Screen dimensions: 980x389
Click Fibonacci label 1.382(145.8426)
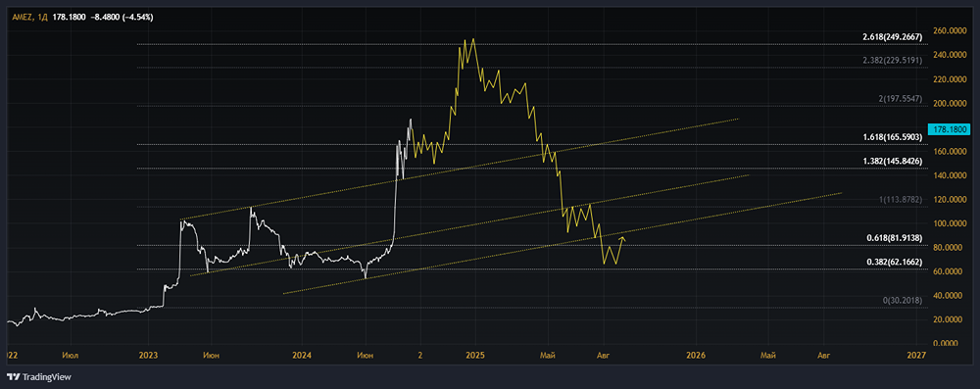click(x=892, y=162)
